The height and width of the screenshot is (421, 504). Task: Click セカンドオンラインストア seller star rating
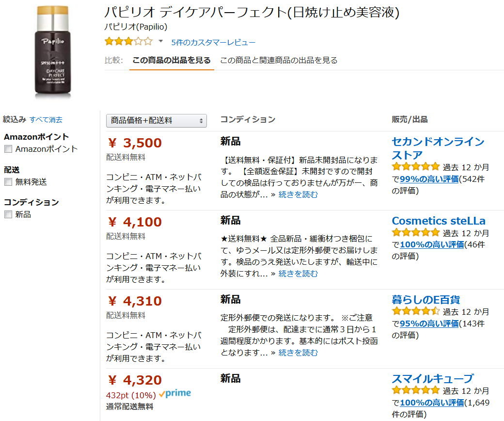point(415,167)
